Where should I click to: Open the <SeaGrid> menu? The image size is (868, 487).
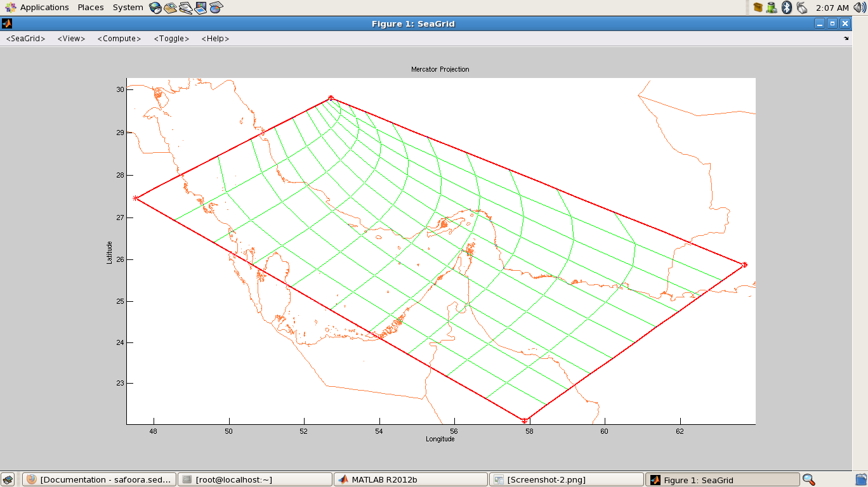(x=26, y=39)
